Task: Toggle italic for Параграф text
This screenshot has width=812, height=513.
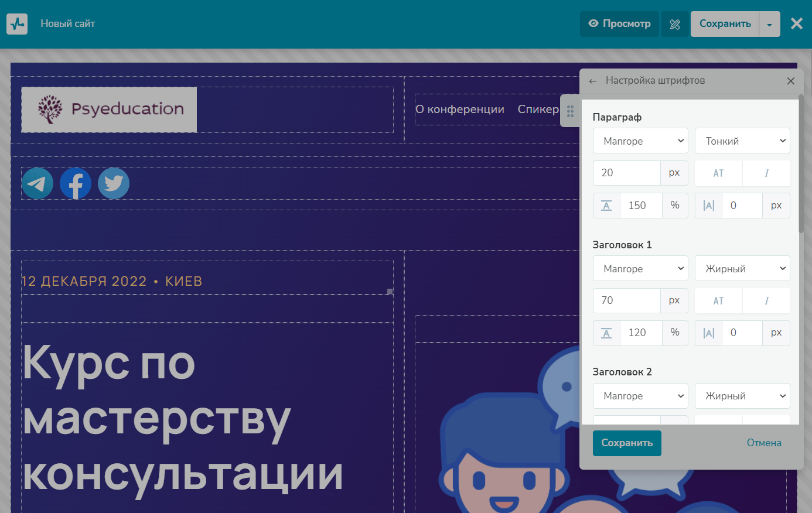Action: tap(766, 173)
